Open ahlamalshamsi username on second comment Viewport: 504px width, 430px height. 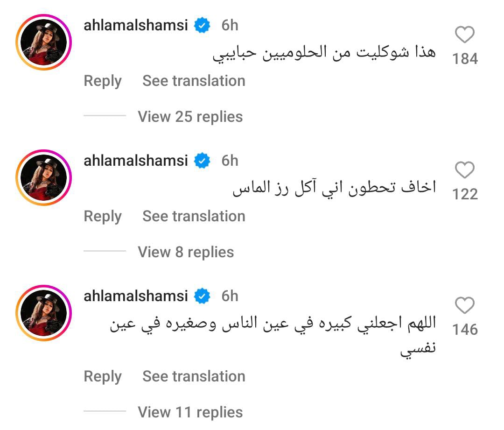click(135, 161)
